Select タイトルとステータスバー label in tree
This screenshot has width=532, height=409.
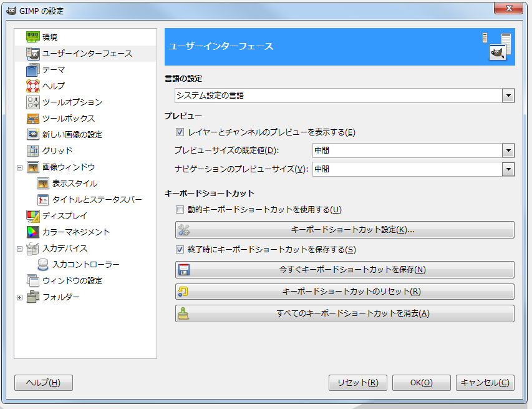(x=97, y=200)
